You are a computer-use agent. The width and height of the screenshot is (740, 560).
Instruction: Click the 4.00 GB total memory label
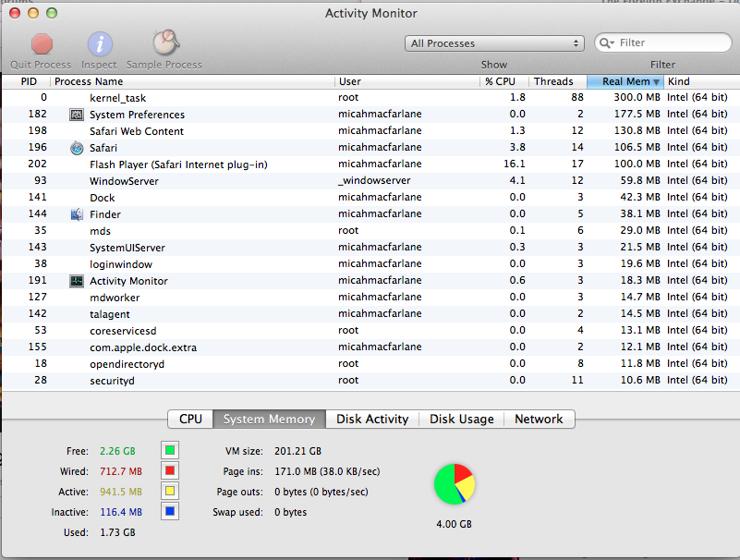pyautogui.click(x=454, y=524)
